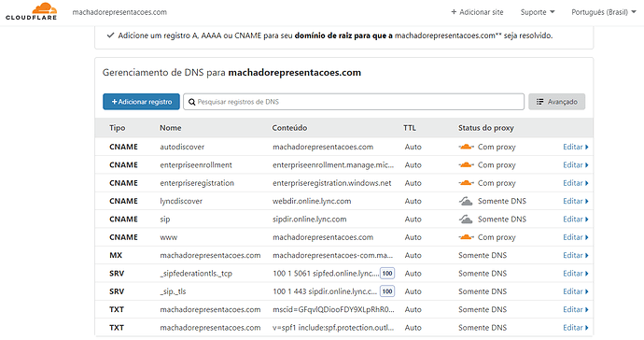644x340 pixels.
Task: Open the Cloudflare logo home link
Action: tap(31, 11)
